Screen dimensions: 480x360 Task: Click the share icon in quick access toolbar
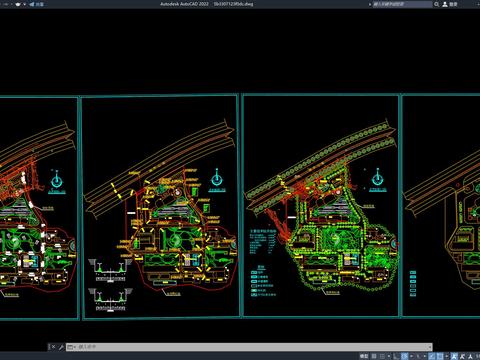pyautogui.click(x=32, y=4)
